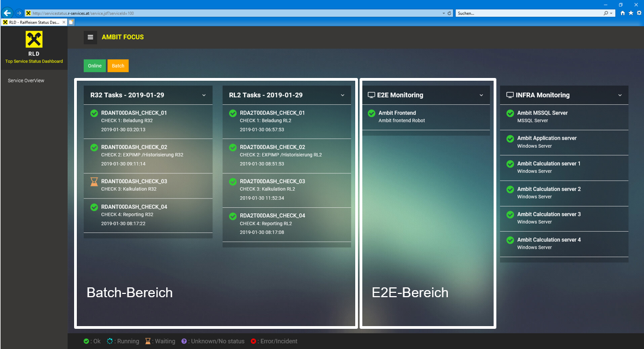
Task: Click into the Suchen search field
Action: (x=530, y=13)
